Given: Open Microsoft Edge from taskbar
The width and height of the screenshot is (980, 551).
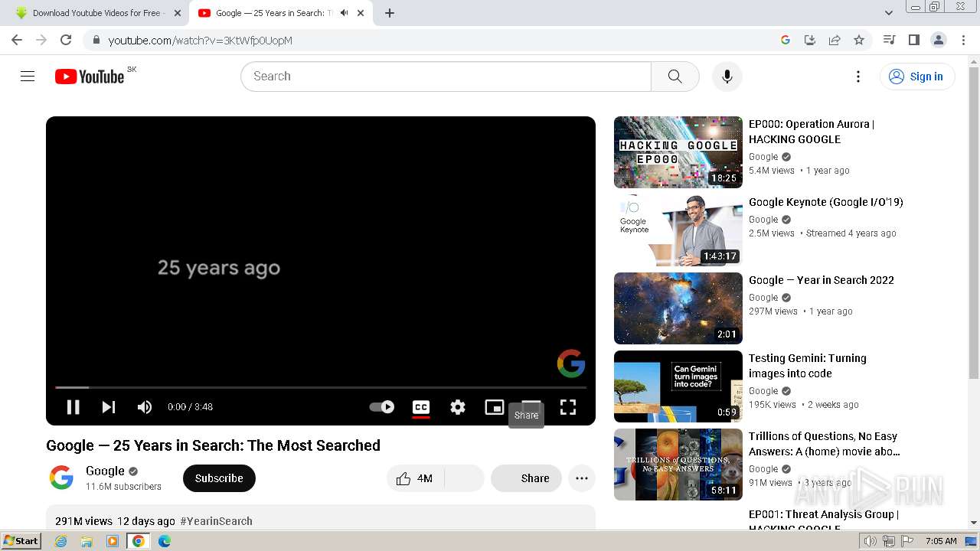Looking at the screenshot, I should click(165, 541).
